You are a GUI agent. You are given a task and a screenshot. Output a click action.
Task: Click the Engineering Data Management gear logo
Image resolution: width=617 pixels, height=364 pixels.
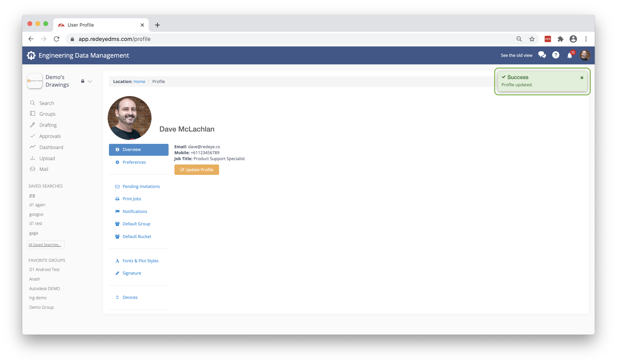coord(31,55)
